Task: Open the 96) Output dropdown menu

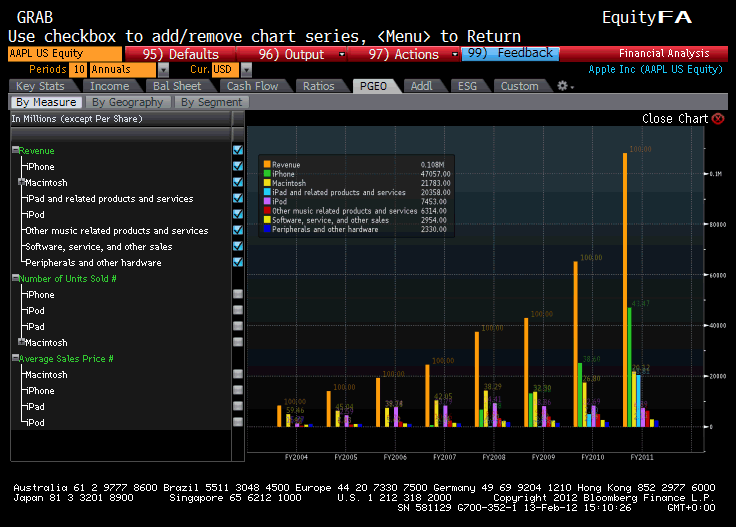Action: point(342,54)
